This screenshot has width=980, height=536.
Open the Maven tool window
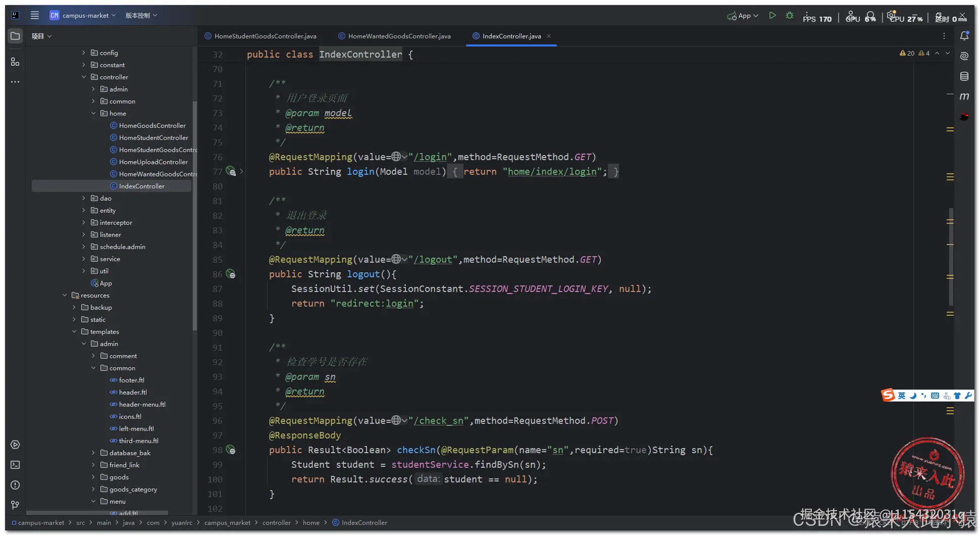pos(964,96)
